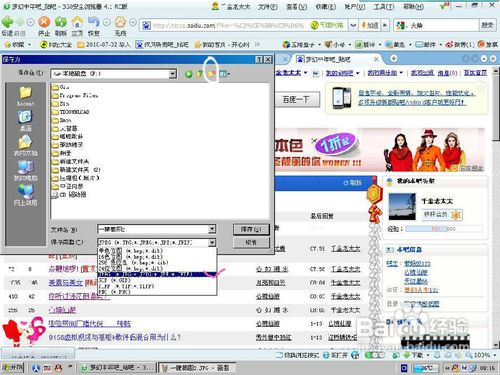Open the CD drive entry in list
The height and width of the screenshot is (375, 500).
point(69,195)
